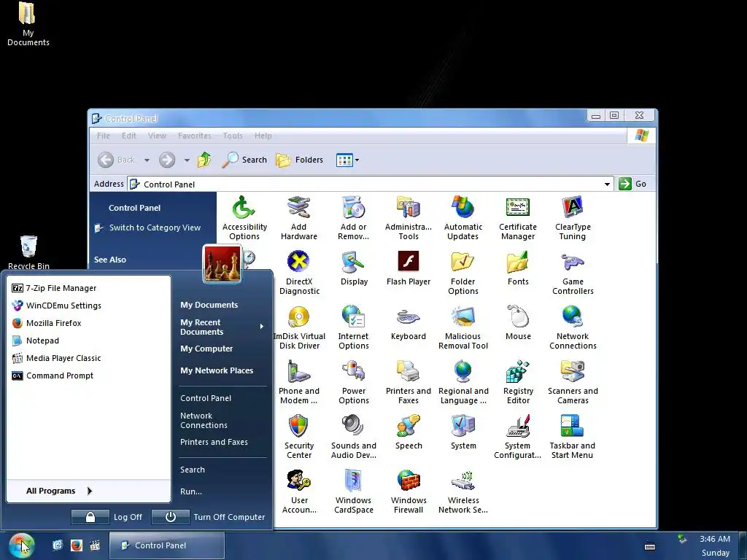
Task: Open System Configuration icon
Action: coord(518,437)
